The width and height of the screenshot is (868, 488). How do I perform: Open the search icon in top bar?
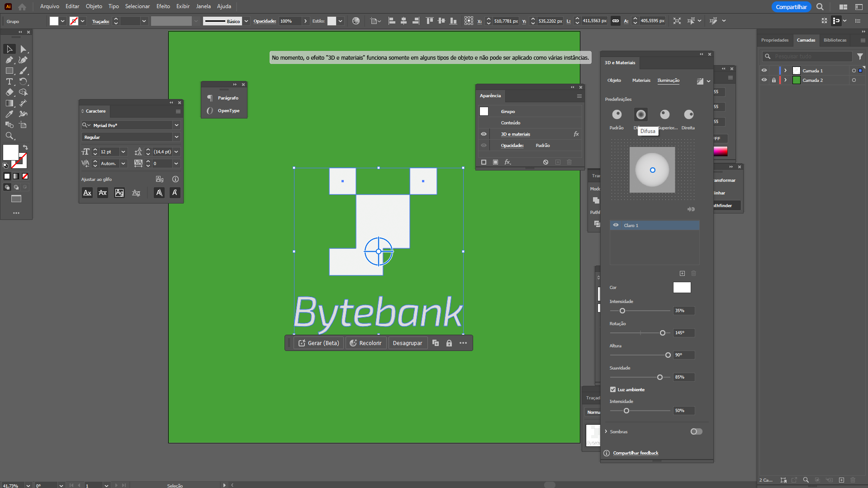[x=820, y=7]
